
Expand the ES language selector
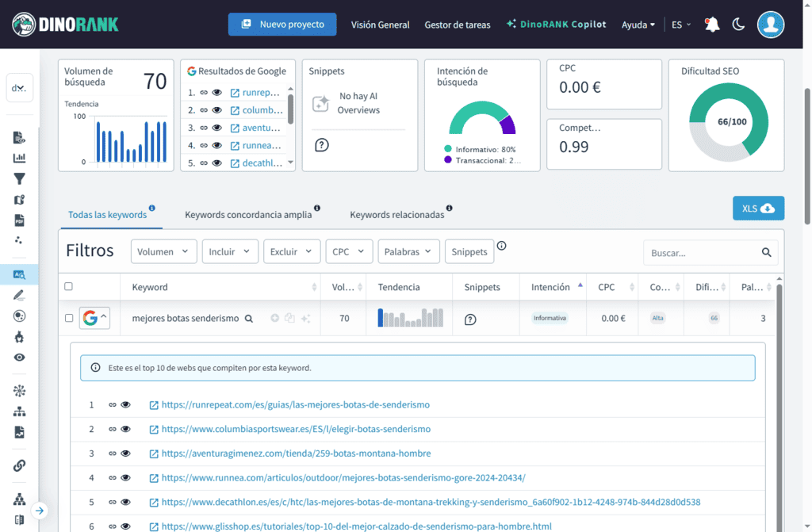(x=680, y=25)
